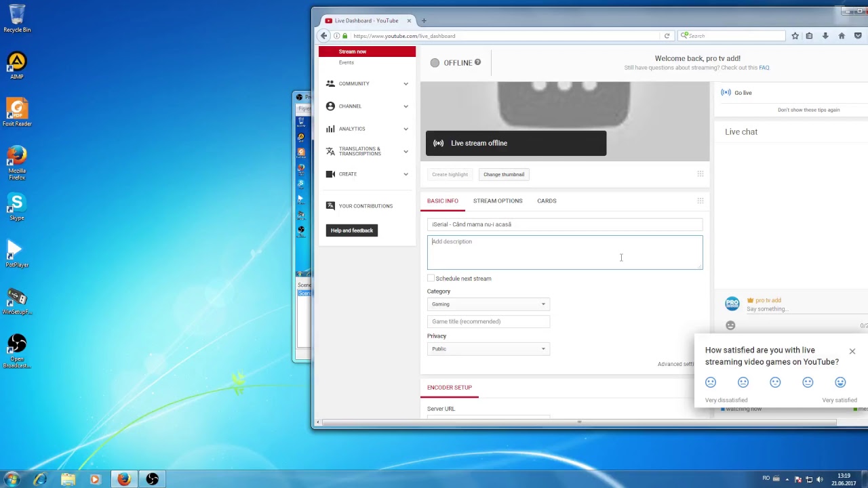Open the WinSetupFr desktop shortcut
This screenshot has height=488, width=868.
coord(17,301)
